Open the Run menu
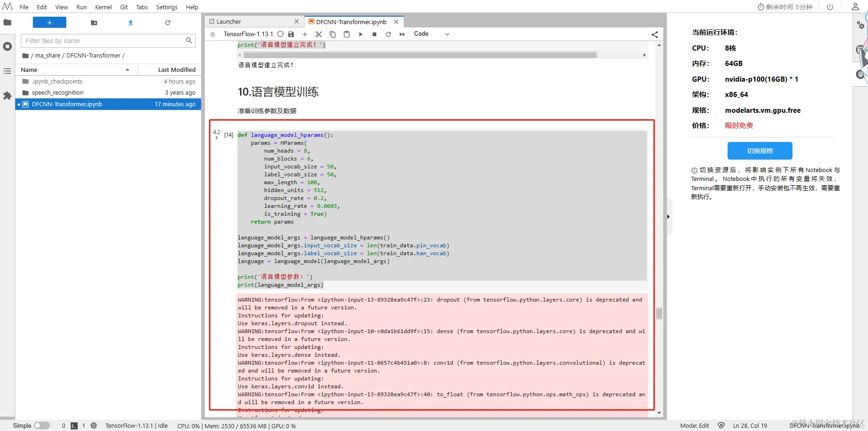The image size is (868, 431). pyautogui.click(x=82, y=7)
